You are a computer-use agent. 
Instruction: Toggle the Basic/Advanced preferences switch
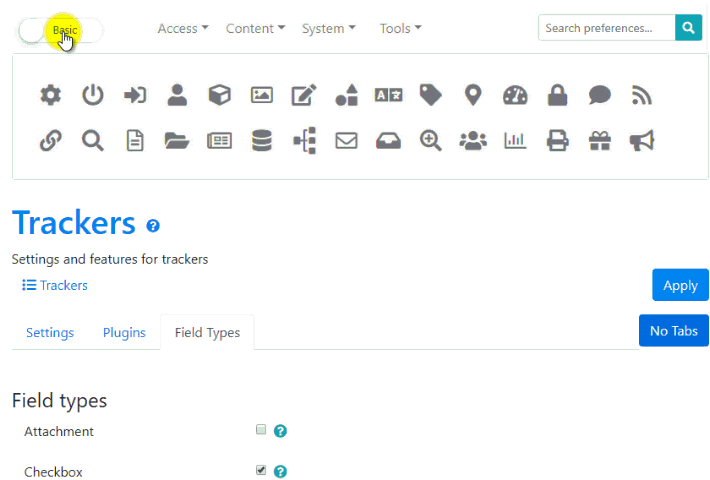click(61, 30)
